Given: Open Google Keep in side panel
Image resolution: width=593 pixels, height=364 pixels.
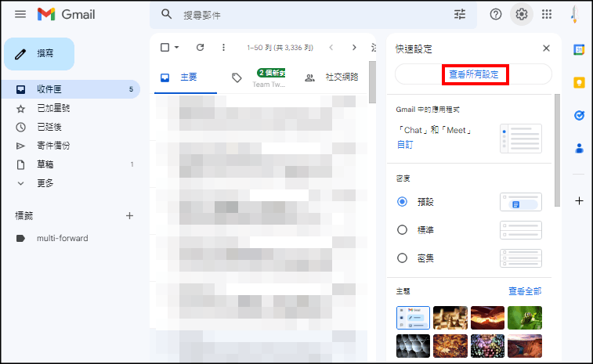Looking at the screenshot, I should [x=579, y=82].
